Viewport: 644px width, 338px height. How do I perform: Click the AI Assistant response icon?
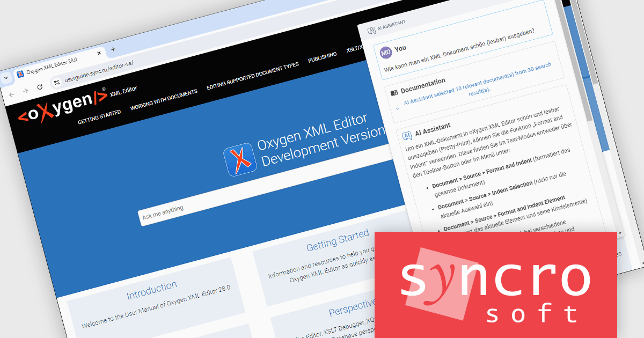[407, 136]
